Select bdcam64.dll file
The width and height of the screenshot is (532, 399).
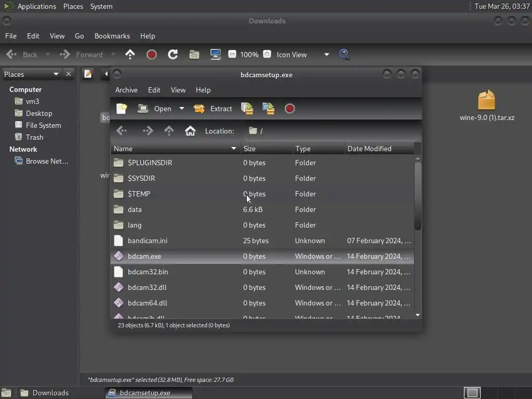pyautogui.click(x=262, y=303)
